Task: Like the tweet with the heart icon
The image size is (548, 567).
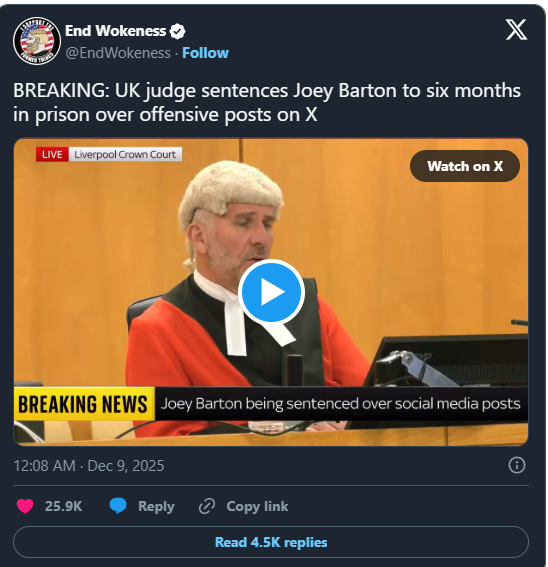Action: click(25, 506)
